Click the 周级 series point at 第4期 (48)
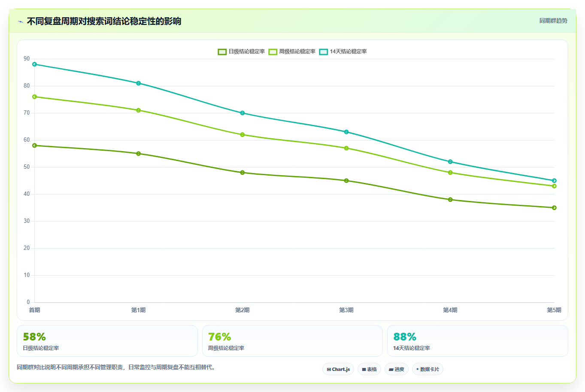Viewport: 585px width, 392px height. click(x=450, y=173)
